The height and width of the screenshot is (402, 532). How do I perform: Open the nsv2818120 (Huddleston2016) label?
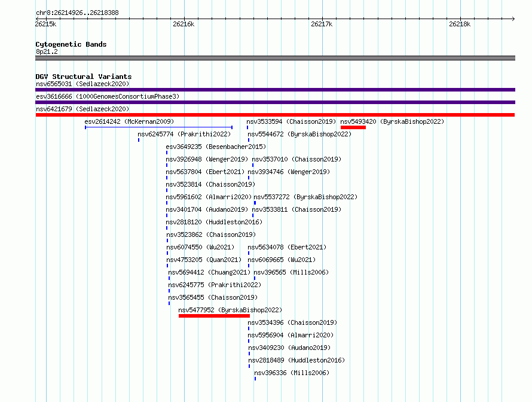tap(214, 222)
